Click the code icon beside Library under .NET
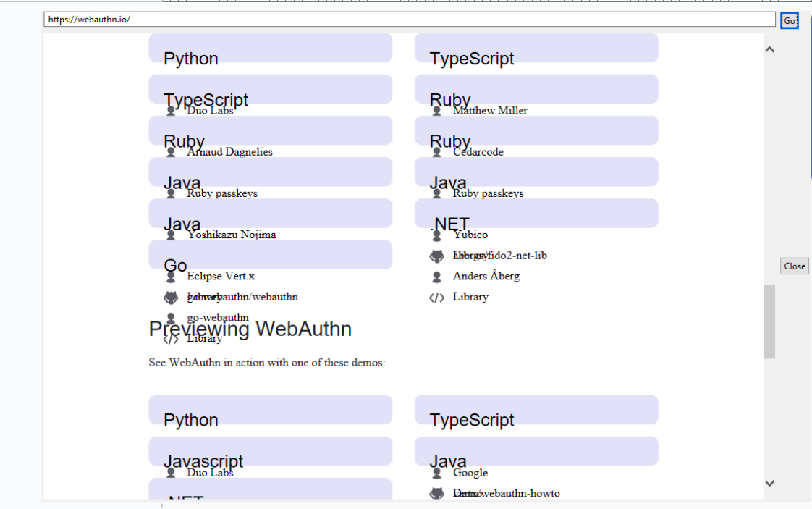Image resolution: width=812 pixels, height=509 pixels. 436,296
